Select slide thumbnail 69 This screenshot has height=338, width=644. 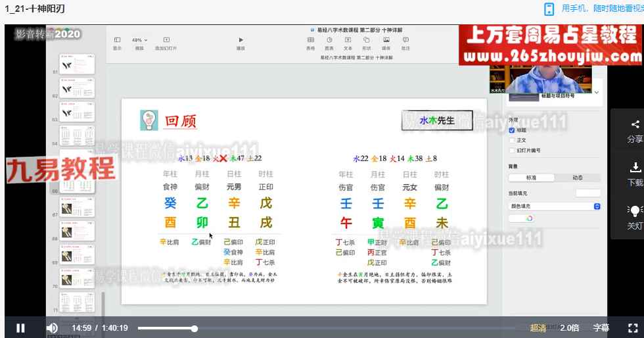coord(77,254)
